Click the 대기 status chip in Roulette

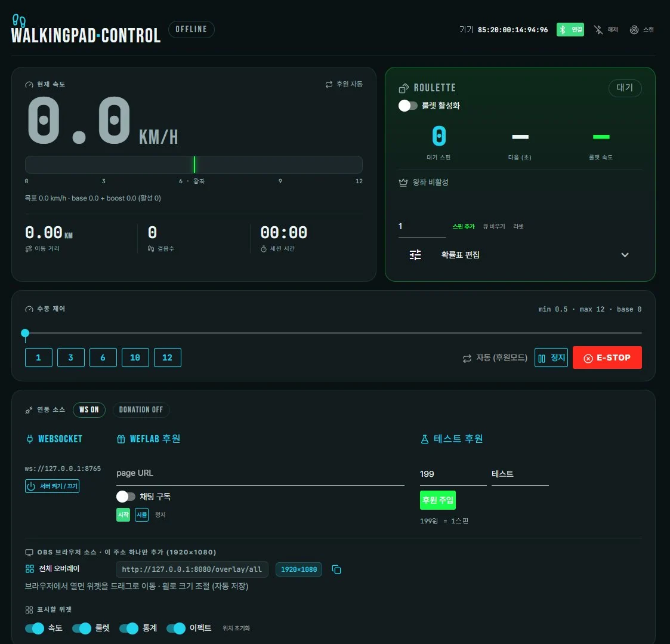(x=625, y=88)
